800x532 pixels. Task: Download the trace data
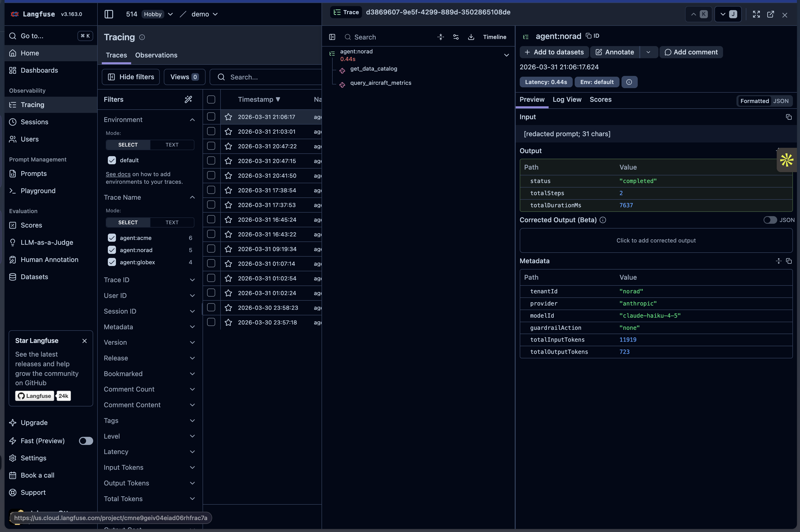pos(471,37)
